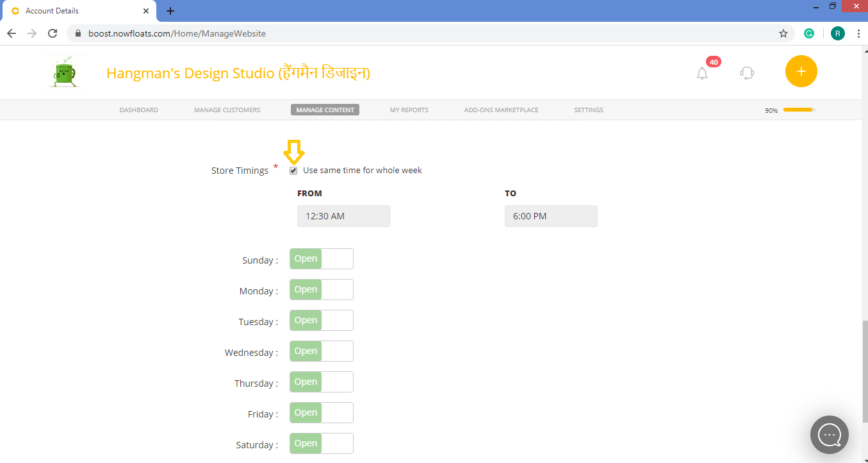Toggle Thursday open switch

click(322, 382)
